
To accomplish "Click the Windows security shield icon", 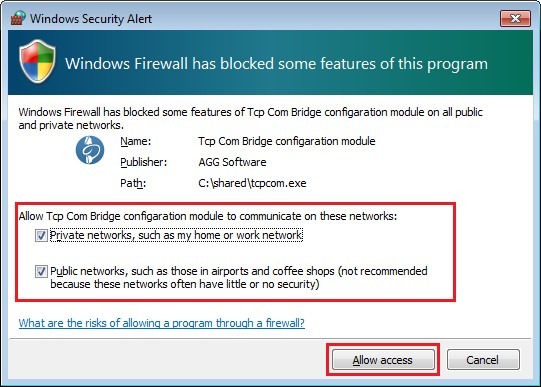I will (37, 61).
